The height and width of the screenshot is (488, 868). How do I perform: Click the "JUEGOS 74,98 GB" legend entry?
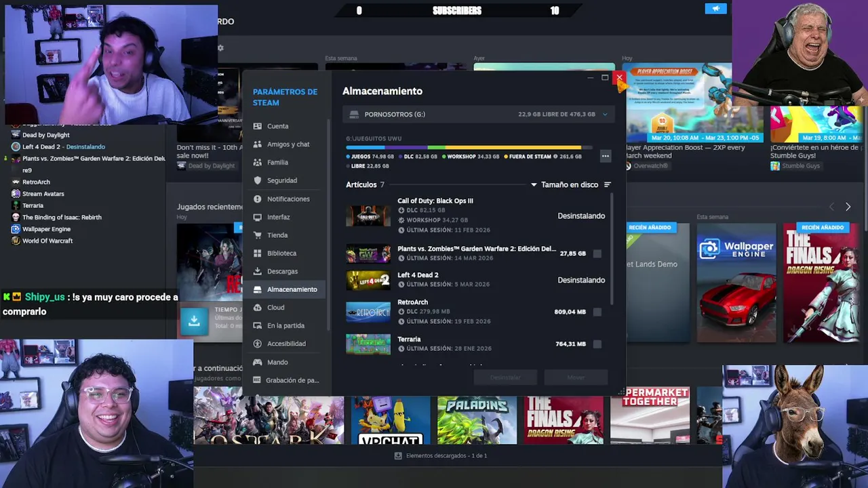[x=370, y=157]
